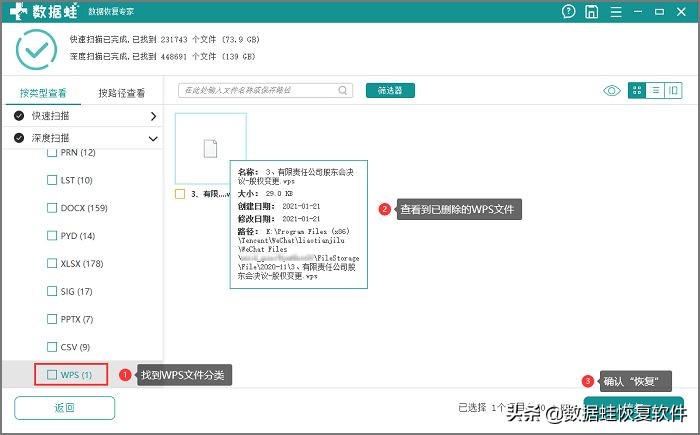This screenshot has height=435, width=700.
Task: Check the PPTX (7) checkbox
Action: point(52,319)
